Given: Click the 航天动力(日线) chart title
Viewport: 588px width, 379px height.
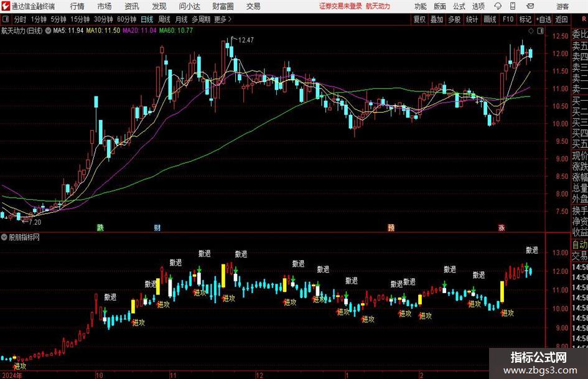Looking at the screenshot, I should pos(22,30).
